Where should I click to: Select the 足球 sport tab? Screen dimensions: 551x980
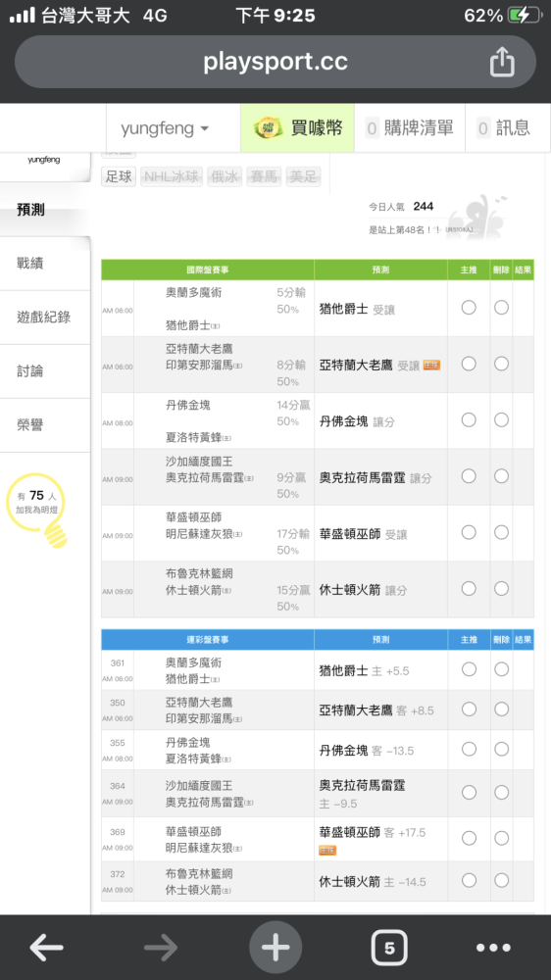[x=119, y=176]
